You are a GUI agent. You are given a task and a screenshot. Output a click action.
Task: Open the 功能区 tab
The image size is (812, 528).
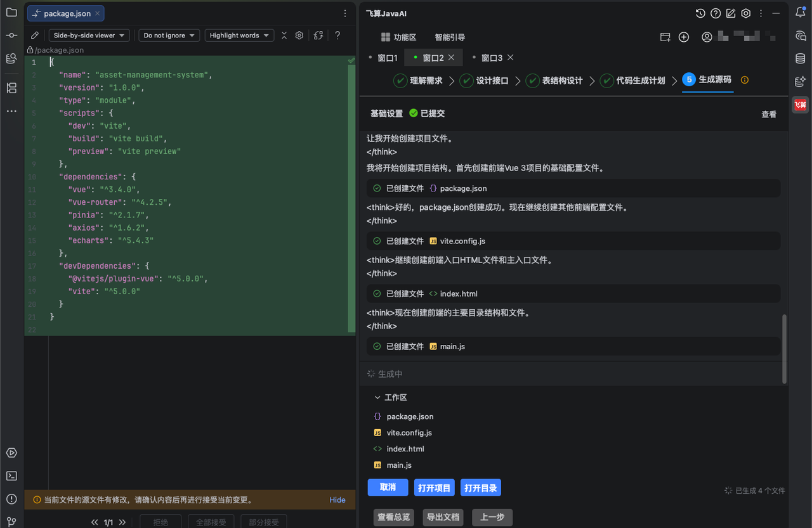398,37
